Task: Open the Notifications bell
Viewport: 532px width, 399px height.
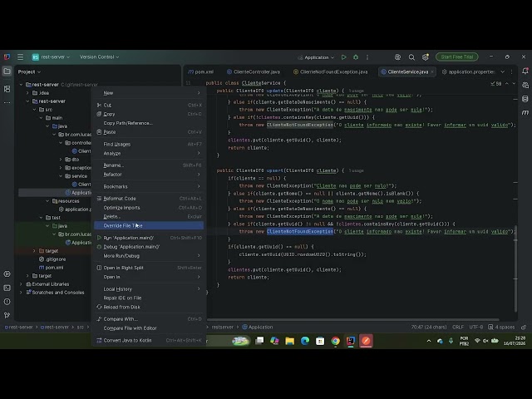Action: [525, 71]
